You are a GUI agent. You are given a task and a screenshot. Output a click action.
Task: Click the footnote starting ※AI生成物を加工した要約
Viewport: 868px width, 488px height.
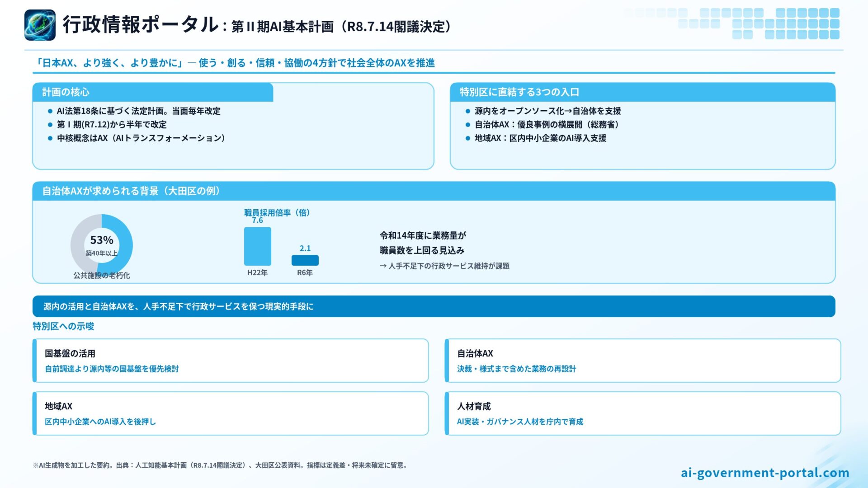point(220,465)
